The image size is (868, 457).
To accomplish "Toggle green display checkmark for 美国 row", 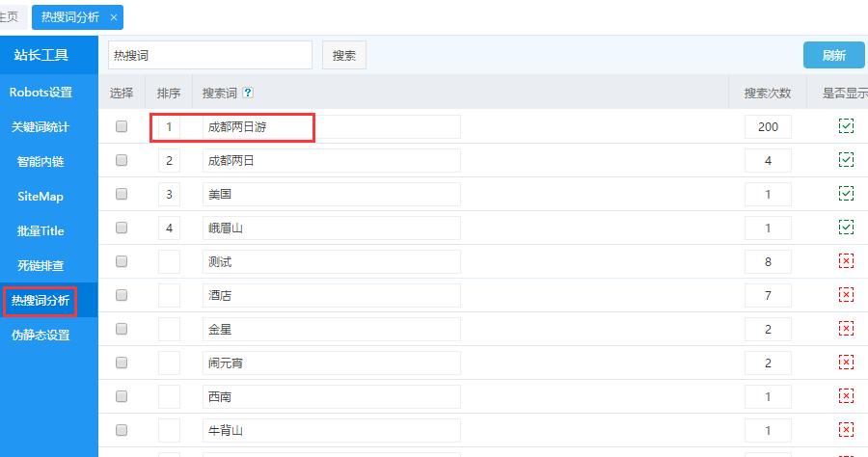I will point(846,194).
